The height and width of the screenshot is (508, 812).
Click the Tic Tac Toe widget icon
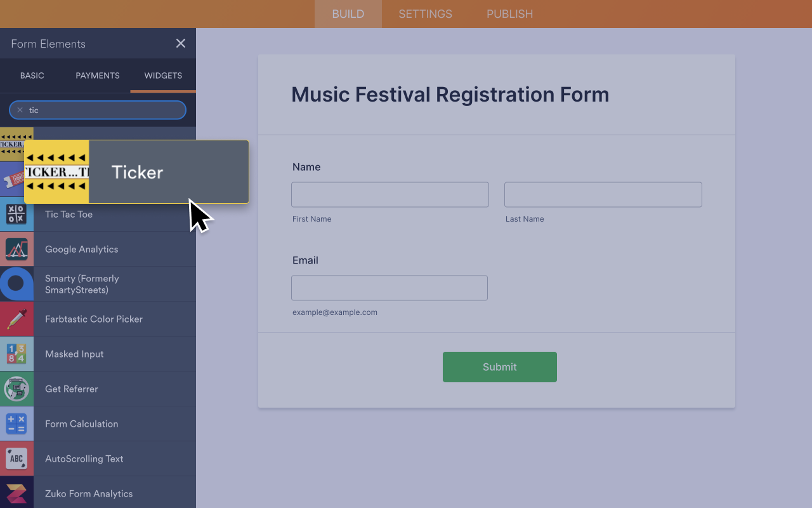click(x=15, y=214)
